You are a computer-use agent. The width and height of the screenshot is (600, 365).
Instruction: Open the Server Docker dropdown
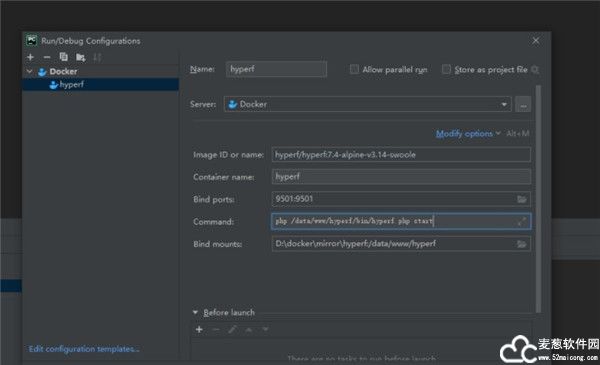pos(367,104)
